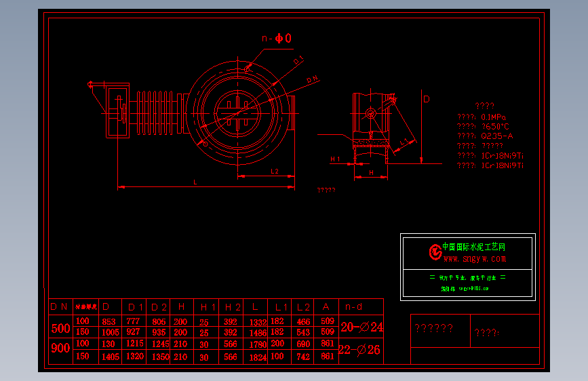
Task: Click the 22-Ø26 table cell
Action: click(359, 350)
